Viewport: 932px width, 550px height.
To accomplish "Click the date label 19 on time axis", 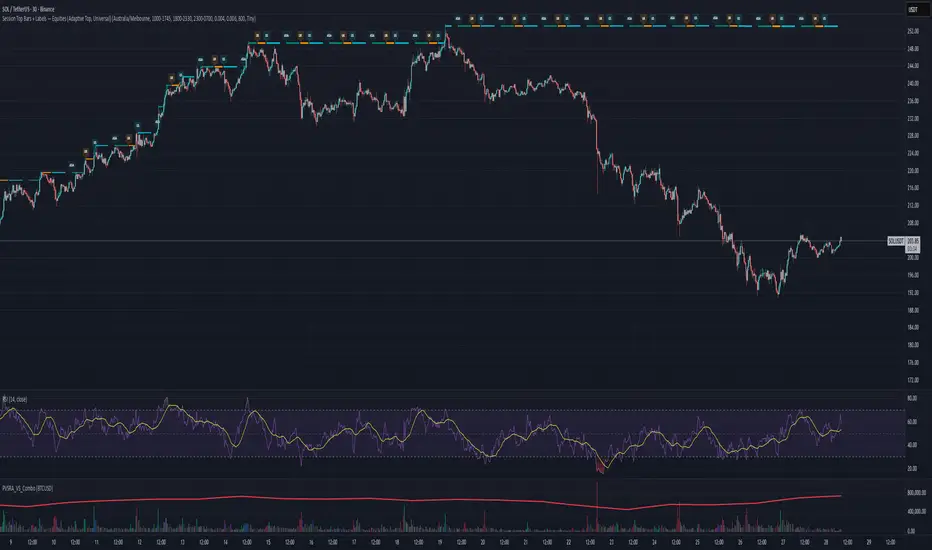I will tap(441, 543).
